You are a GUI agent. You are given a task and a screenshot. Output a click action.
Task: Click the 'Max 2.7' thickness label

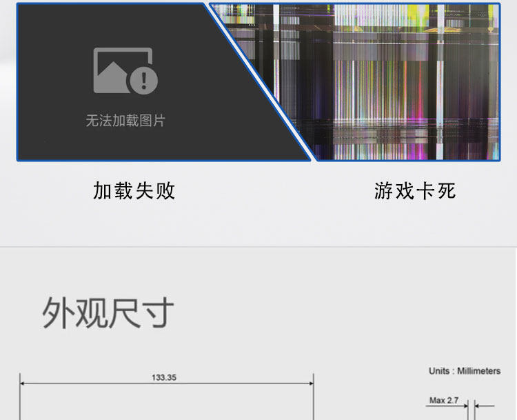tap(444, 400)
